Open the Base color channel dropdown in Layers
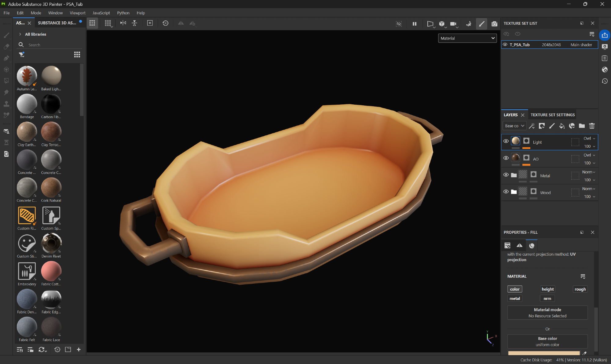Viewport: 611px width, 364px height. pyautogui.click(x=514, y=126)
